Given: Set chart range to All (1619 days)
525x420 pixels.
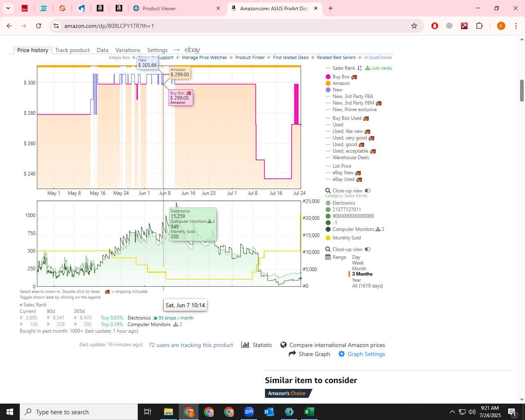Looking at the screenshot, I should [367, 286].
